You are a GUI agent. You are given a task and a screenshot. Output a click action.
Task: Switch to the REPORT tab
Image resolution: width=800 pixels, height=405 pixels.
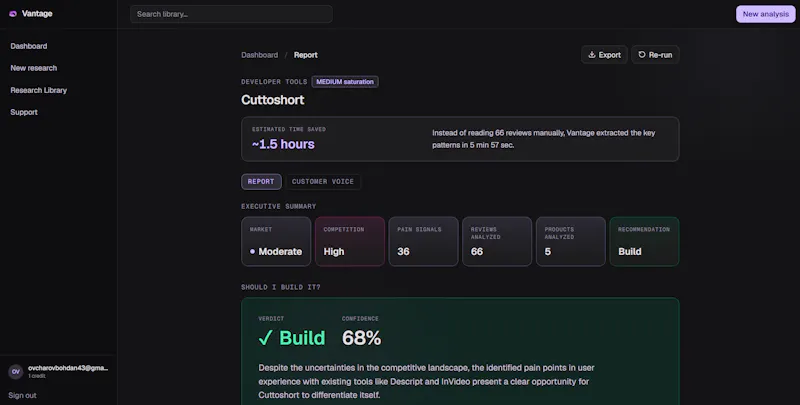pyautogui.click(x=261, y=182)
